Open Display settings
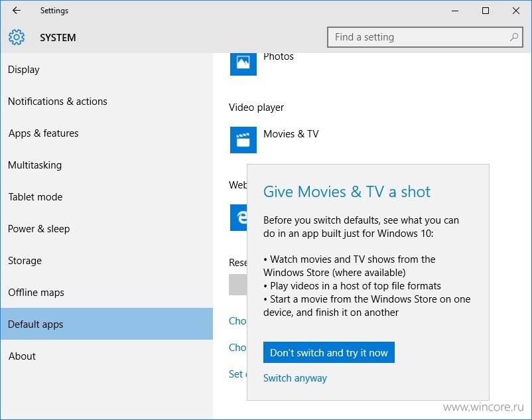The width and height of the screenshot is (532, 420). coord(107,70)
